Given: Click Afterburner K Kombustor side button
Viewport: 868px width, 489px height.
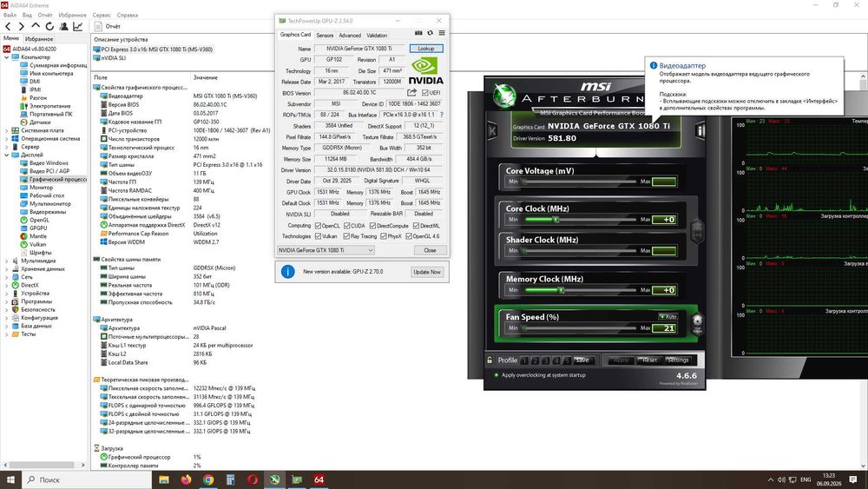Looking at the screenshot, I should (492, 131).
